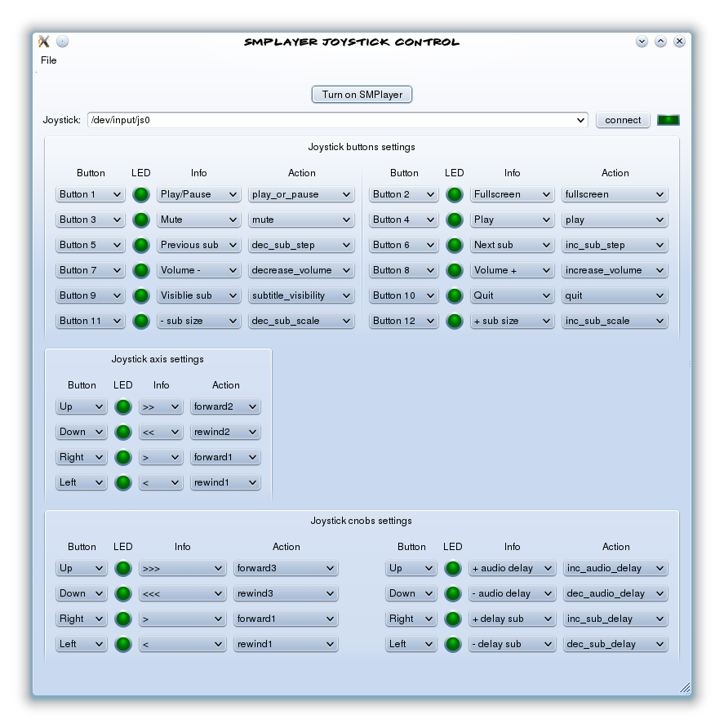Click the axis Down row LED

pyautogui.click(x=123, y=432)
